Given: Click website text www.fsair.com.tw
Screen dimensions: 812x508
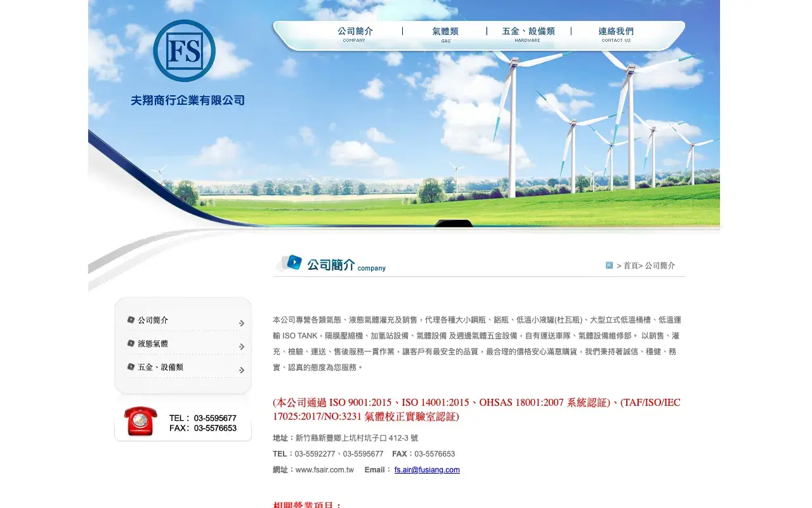Looking at the screenshot, I should click(x=325, y=470).
